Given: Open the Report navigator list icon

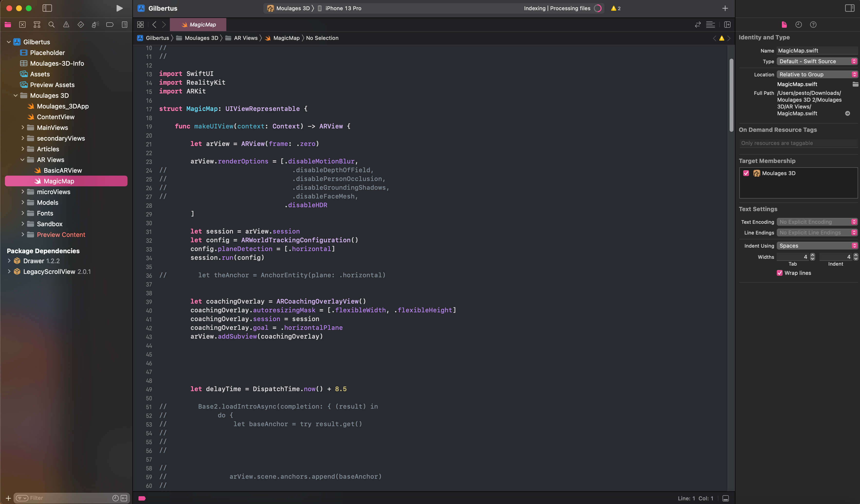Looking at the screenshot, I should (124, 25).
